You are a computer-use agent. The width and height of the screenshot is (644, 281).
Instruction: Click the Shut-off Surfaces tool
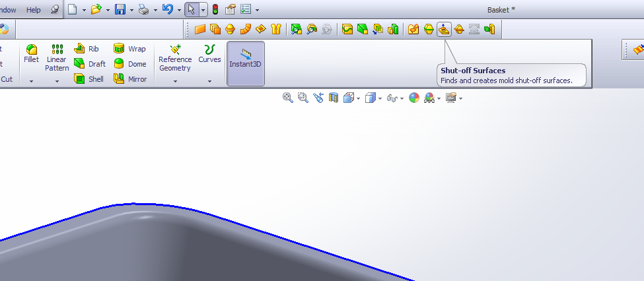click(444, 29)
